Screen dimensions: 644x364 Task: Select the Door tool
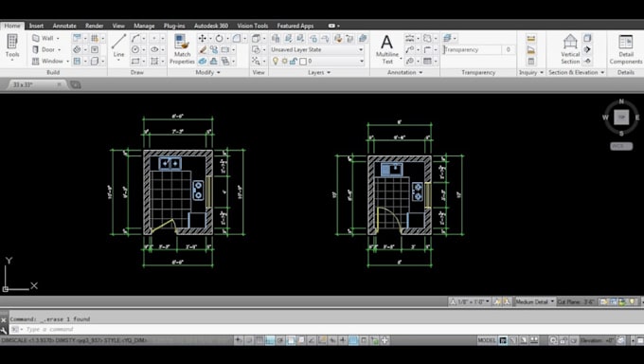pyautogui.click(x=44, y=50)
